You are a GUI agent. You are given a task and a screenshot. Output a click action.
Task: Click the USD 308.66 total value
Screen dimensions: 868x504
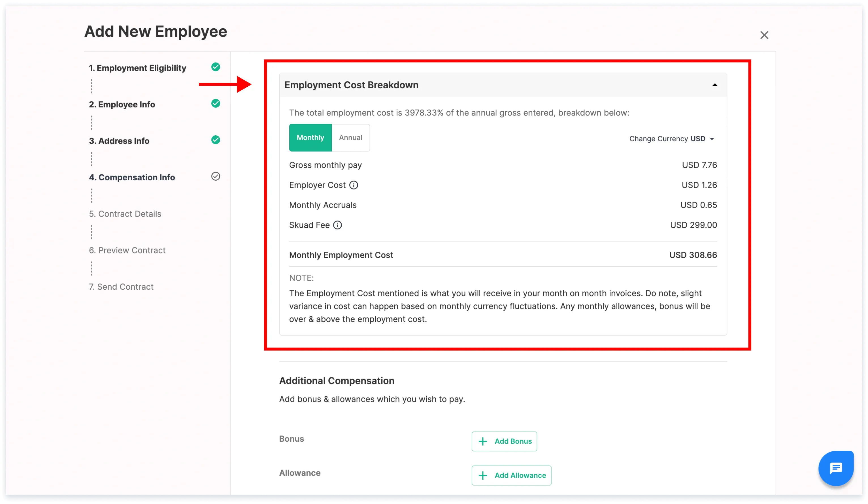(693, 255)
